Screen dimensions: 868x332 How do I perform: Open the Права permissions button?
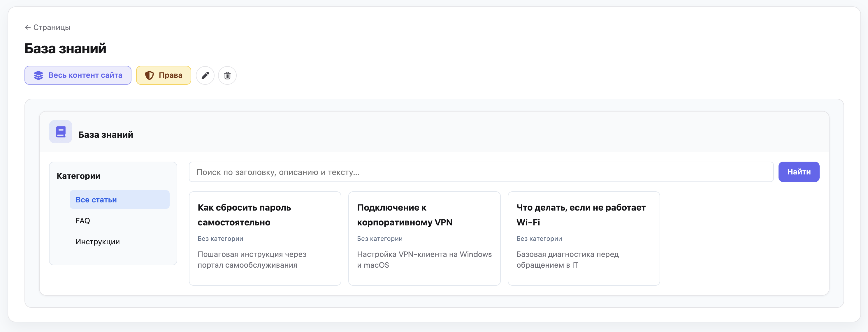(x=164, y=75)
